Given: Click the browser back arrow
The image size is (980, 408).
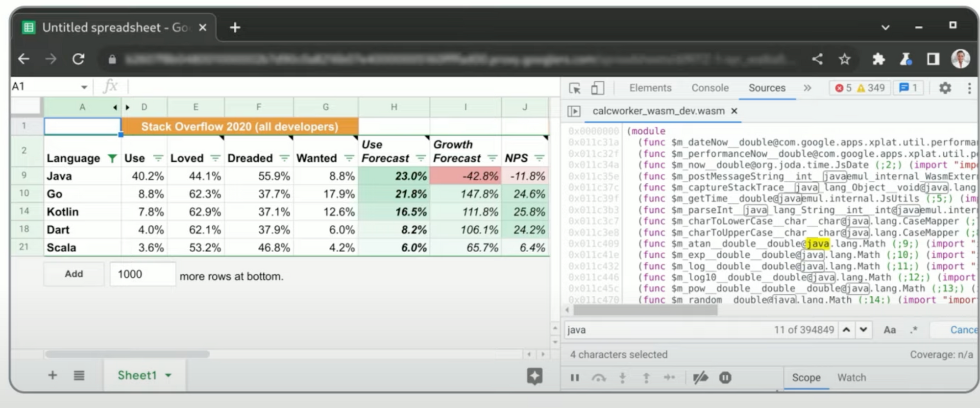Looking at the screenshot, I should (x=24, y=59).
